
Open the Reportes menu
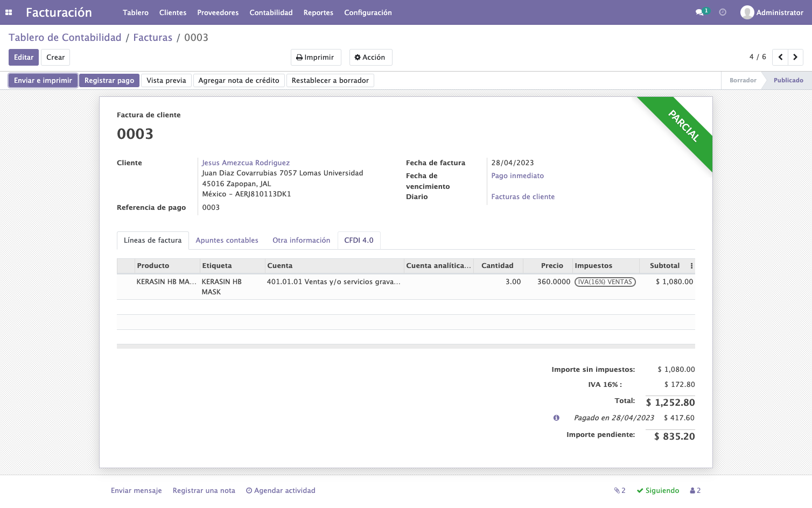(x=318, y=12)
